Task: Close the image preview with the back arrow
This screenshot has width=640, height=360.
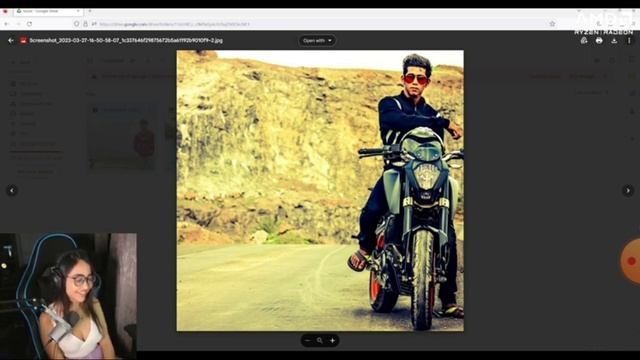Action: [x=11, y=40]
